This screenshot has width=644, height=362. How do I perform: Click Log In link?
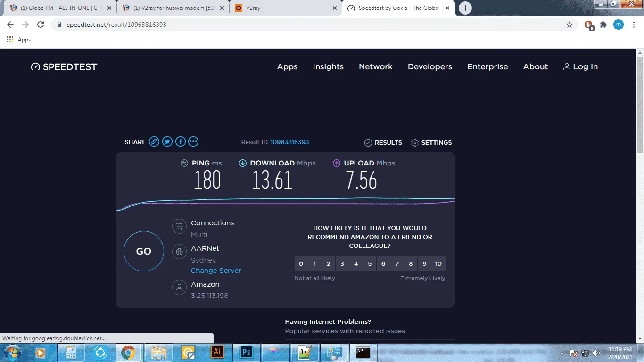580,66
